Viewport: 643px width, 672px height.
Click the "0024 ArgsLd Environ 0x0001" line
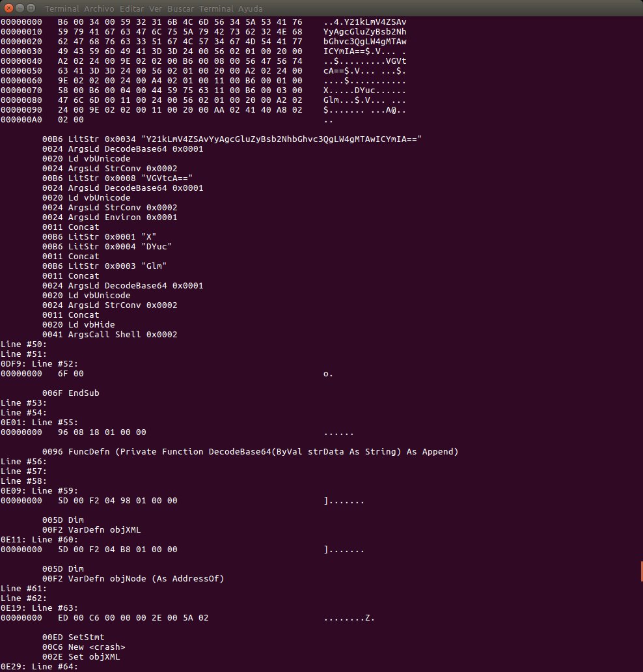tap(110, 217)
